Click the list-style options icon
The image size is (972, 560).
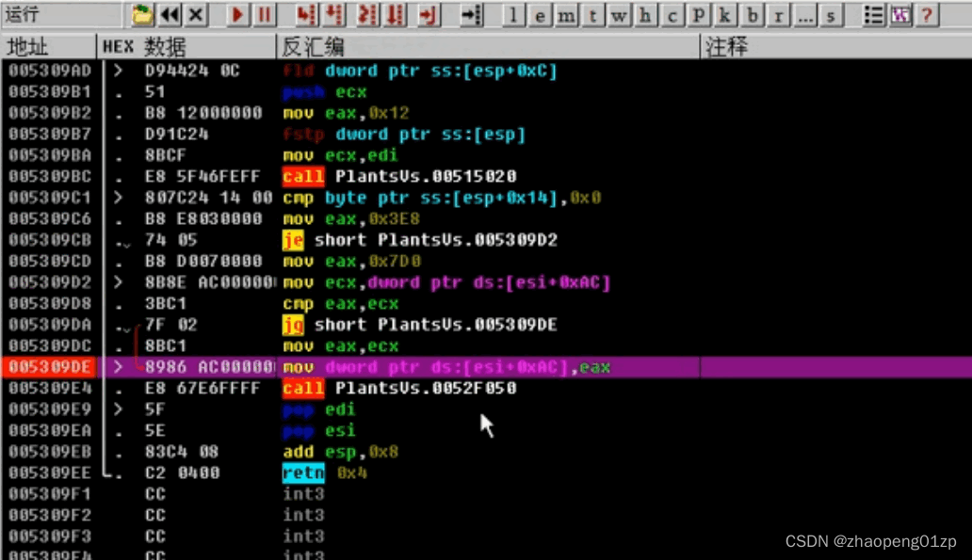[x=873, y=15]
